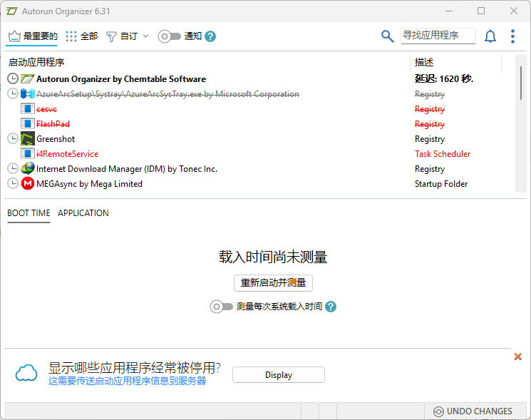
Task: Click the Display button
Action: pos(279,375)
